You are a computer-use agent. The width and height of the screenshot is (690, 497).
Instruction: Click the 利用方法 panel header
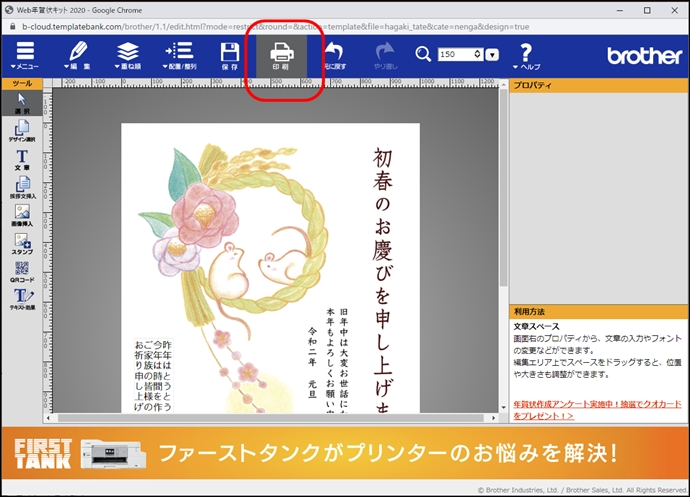coord(598,312)
